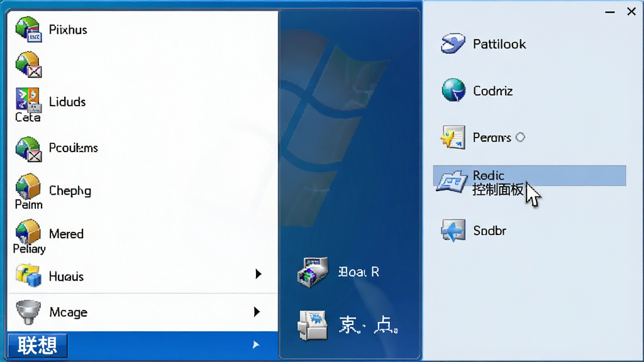
Task: Close the right panel window
Action: coord(631,11)
